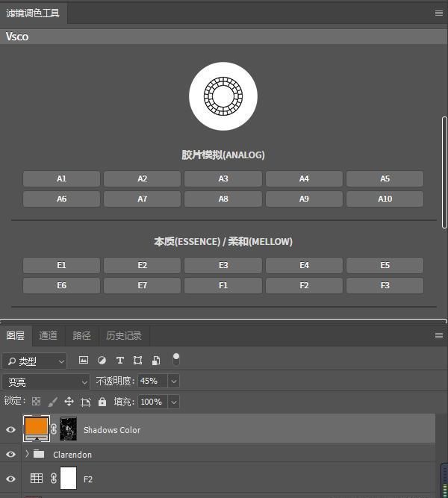Open the opacity slider dropdown arrow
448x498 pixels.
[174, 381]
